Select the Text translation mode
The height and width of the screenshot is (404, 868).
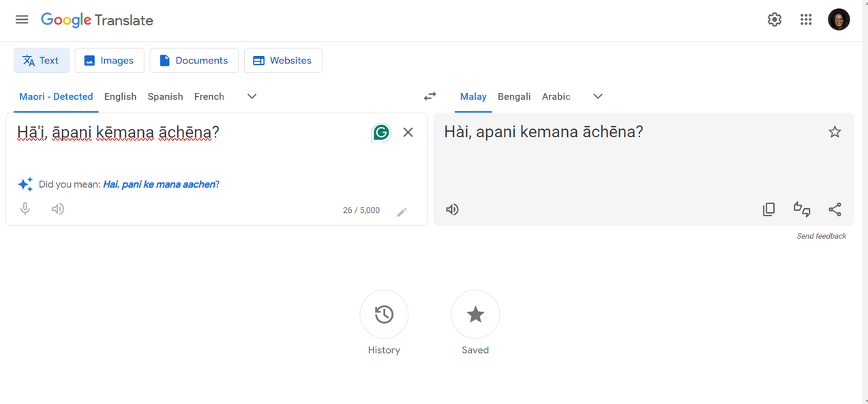coord(42,61)
